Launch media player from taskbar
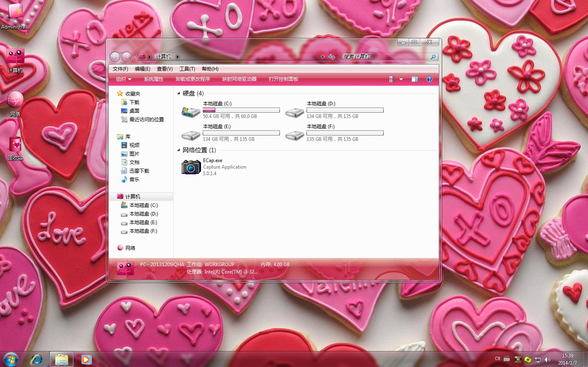 pos(86,359)
